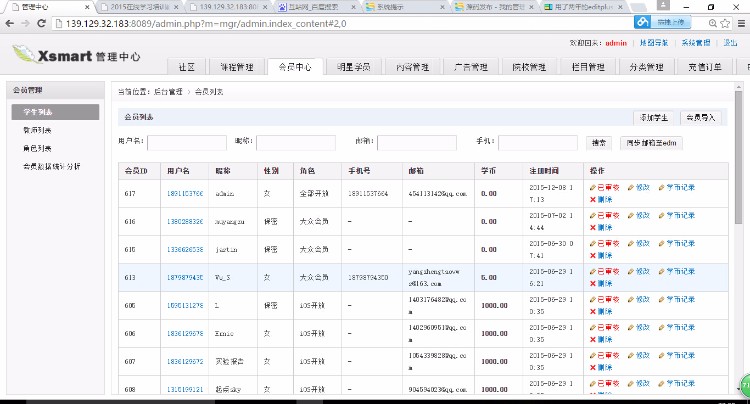Viewport: 750px width, 404px height.
Task: Focus the 手机 search input field
Action: (x=538, y=143)
